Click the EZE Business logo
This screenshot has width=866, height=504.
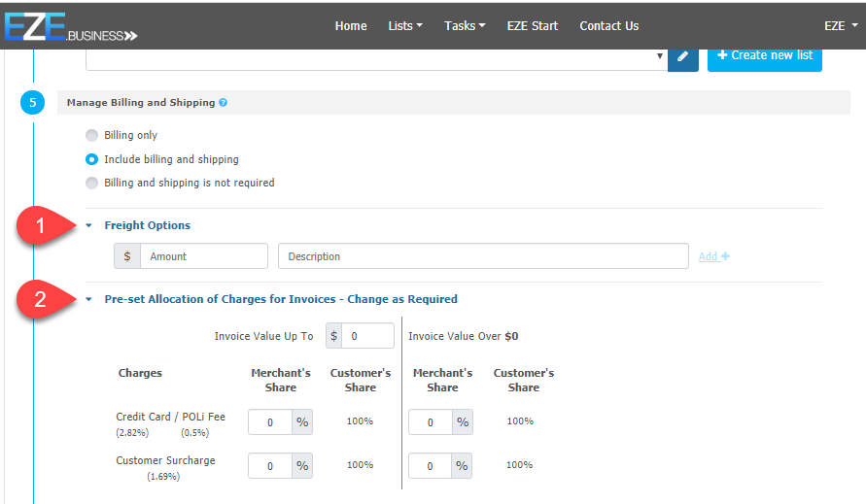70,26
